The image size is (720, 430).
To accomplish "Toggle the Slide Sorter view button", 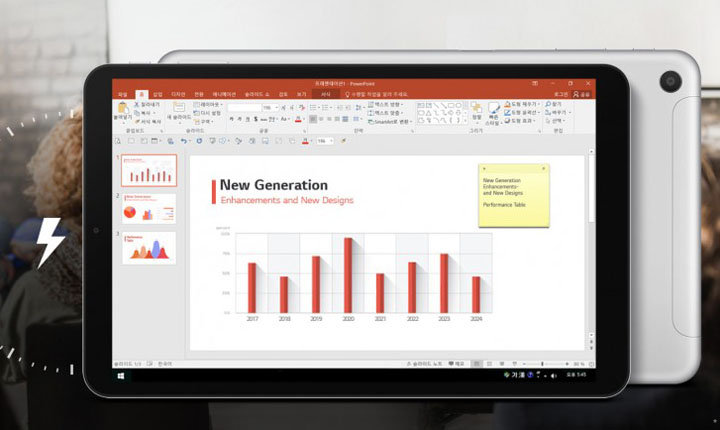I will point(487,363).
